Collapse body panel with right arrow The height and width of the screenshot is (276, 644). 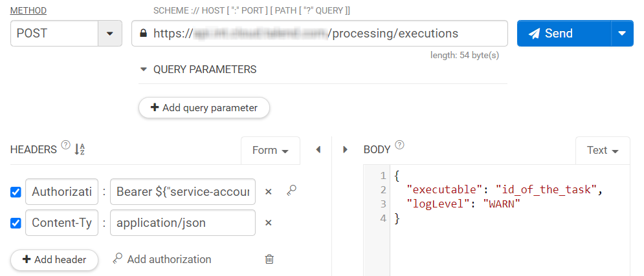click(x=345, y=150)
